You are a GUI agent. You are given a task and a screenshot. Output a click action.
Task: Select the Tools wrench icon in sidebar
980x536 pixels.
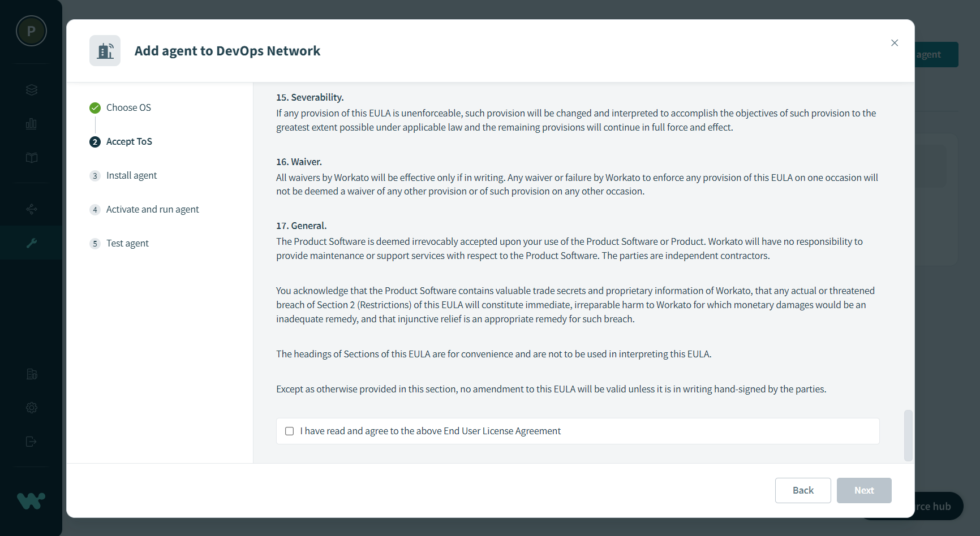pos(32,243)
